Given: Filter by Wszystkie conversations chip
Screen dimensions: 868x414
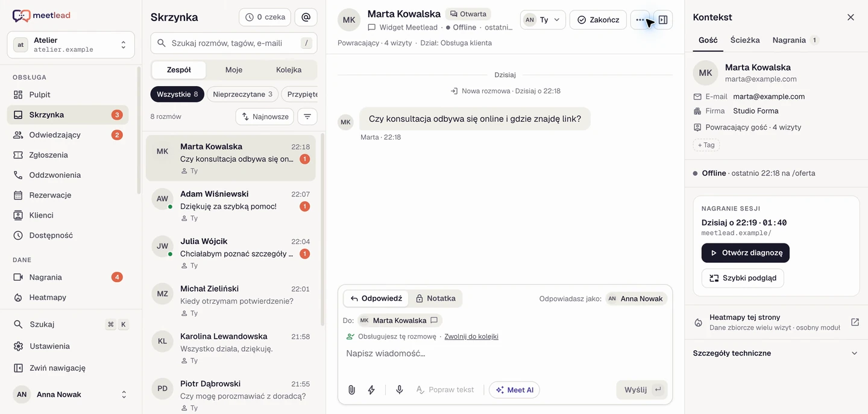Looking at the screenshot, I should tap(177, 94).
